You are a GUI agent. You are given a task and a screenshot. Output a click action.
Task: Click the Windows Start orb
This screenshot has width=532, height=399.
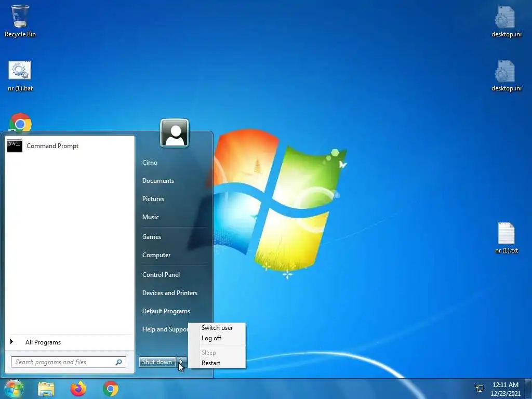pos(14,389)
